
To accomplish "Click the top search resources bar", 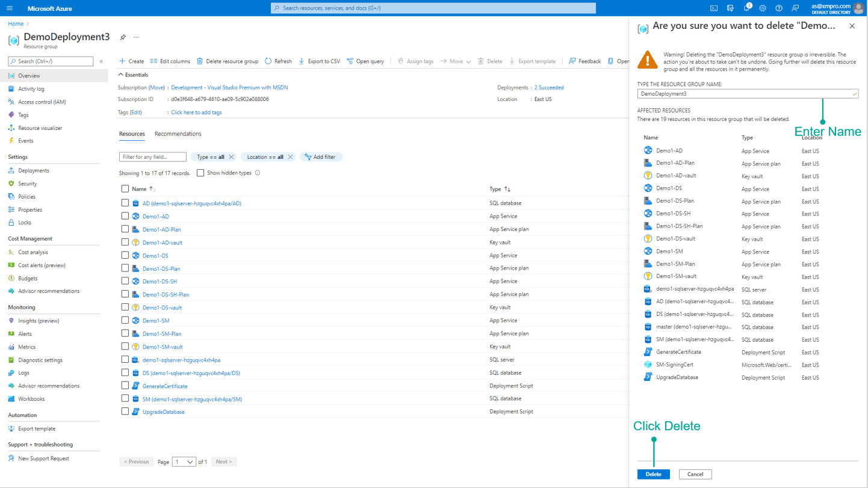I will (x=433, y=8).
